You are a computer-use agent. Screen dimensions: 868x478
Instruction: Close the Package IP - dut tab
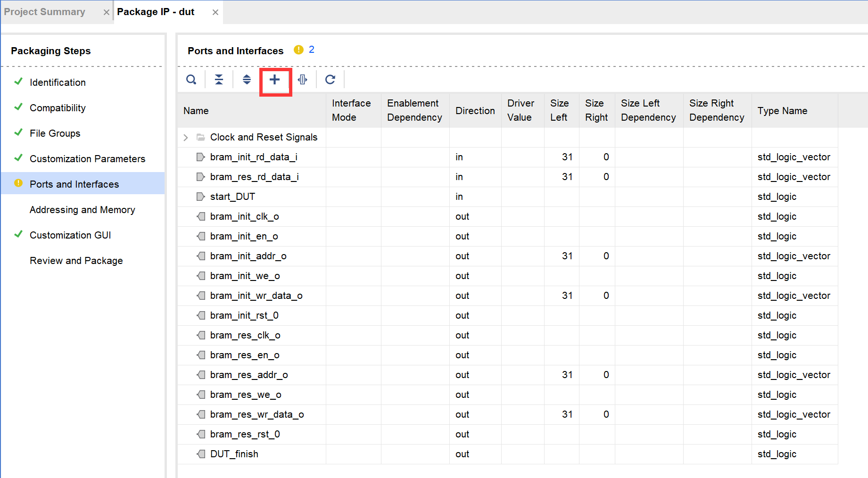click(215, 12)
